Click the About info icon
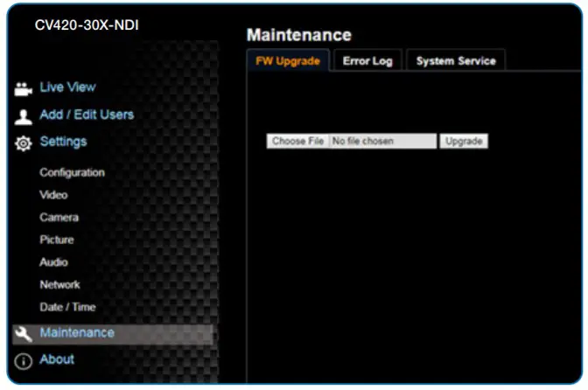 [24, 361]
